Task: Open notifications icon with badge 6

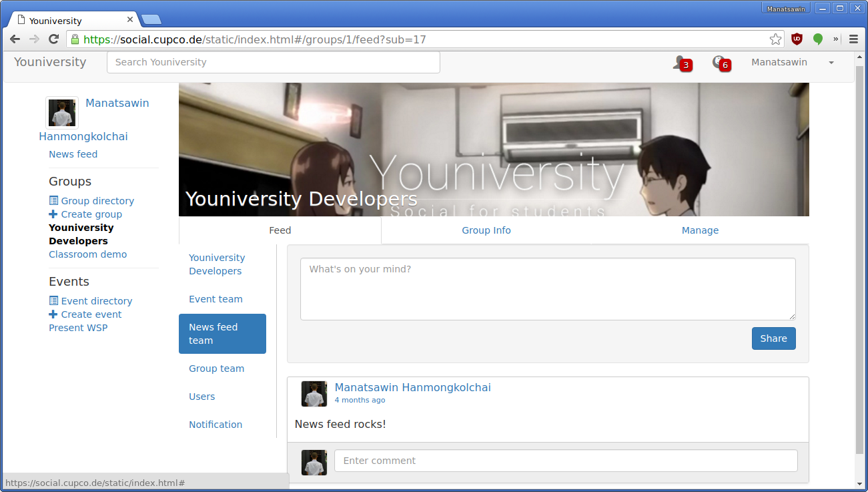Action: point(721,63)
